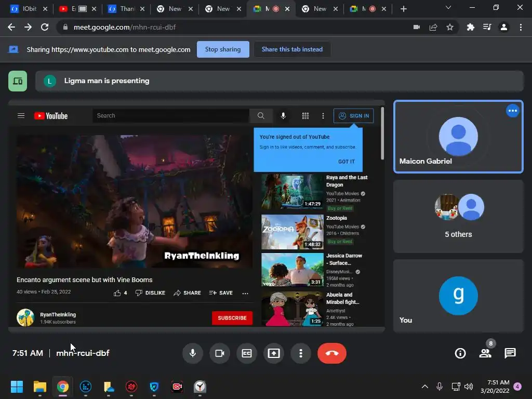
Task: Click Share this tab instead
Action: [x=292, y=49]
